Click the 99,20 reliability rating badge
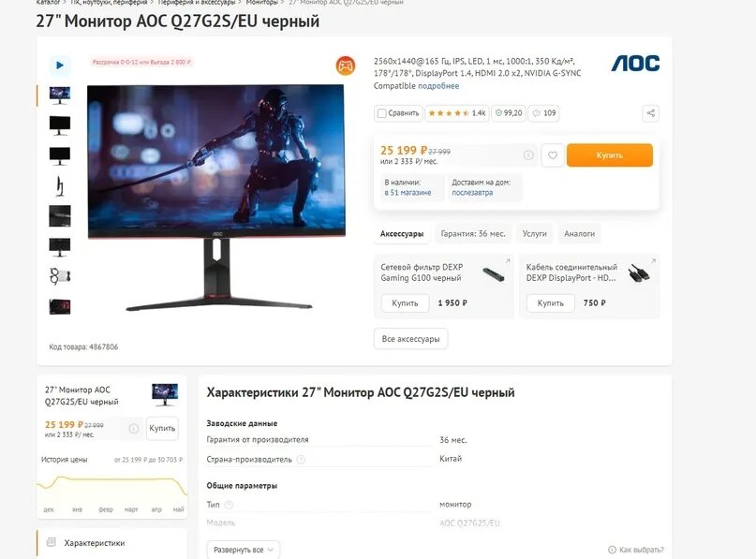The image size is (756, 559). 509,113
